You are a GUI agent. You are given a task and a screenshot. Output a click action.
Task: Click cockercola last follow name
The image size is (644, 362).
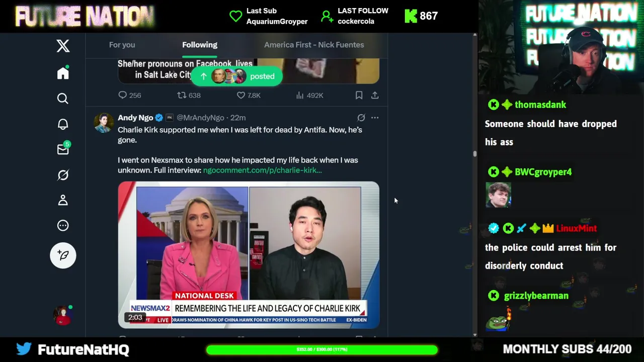(357, 21)
